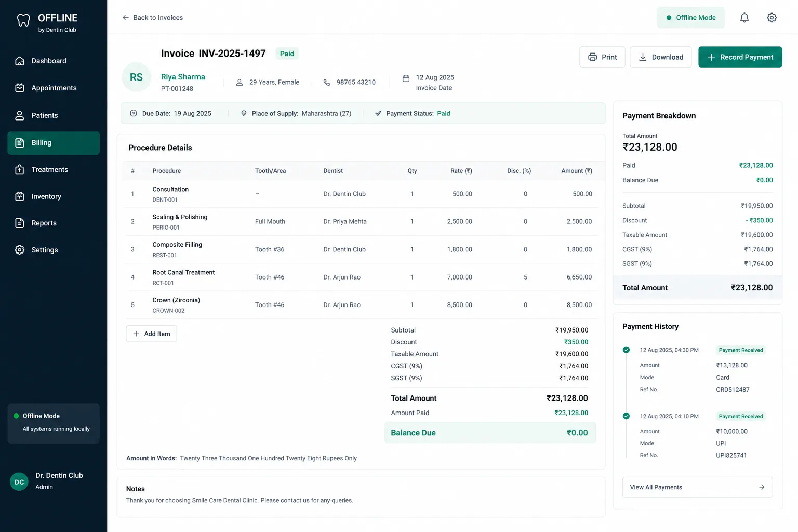
Task: Click the location pin icon for Place of Supply
Action: pos(244,113)
